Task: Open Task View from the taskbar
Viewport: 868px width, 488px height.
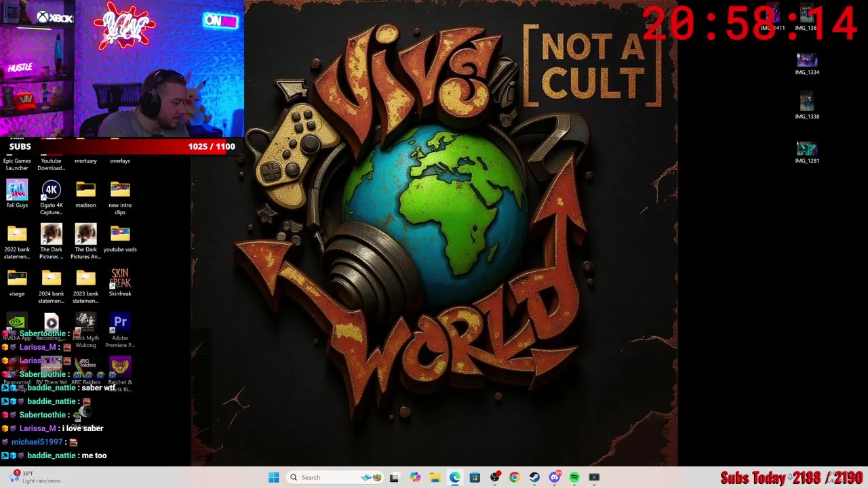Action: pyautogui.click(x=394, y=478)
